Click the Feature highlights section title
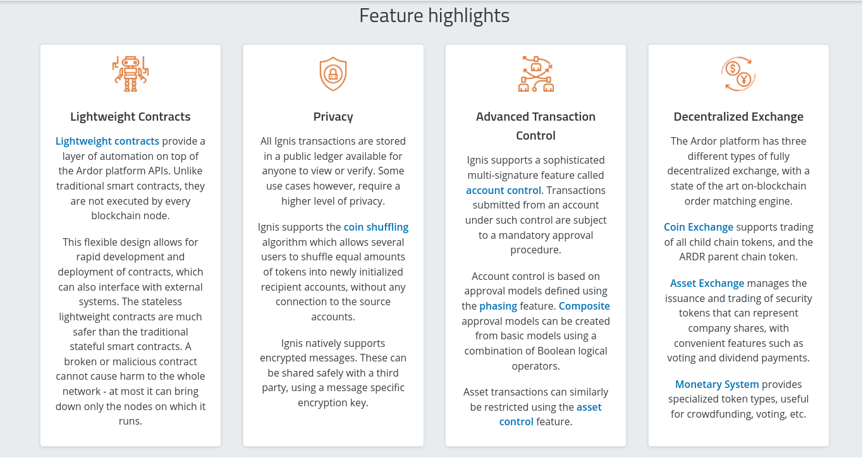Viewport: 868px width, 460px height. [x=434, y=15]
